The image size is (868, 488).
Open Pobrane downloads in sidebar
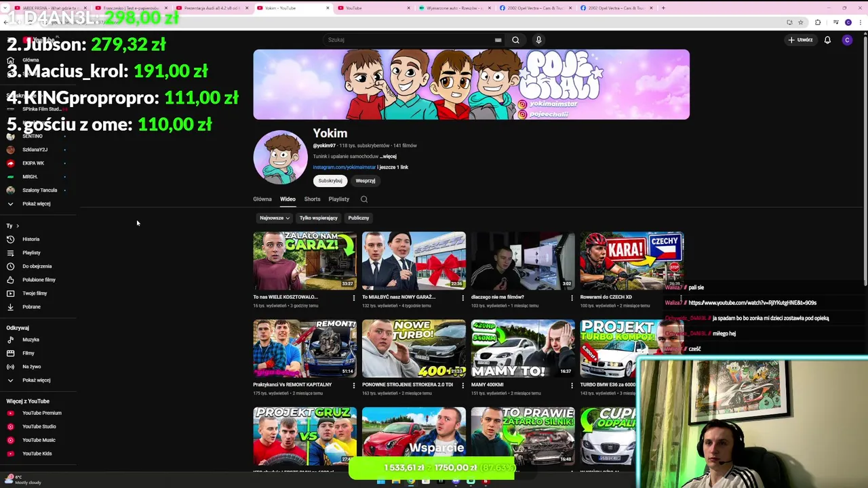point(31,307)
